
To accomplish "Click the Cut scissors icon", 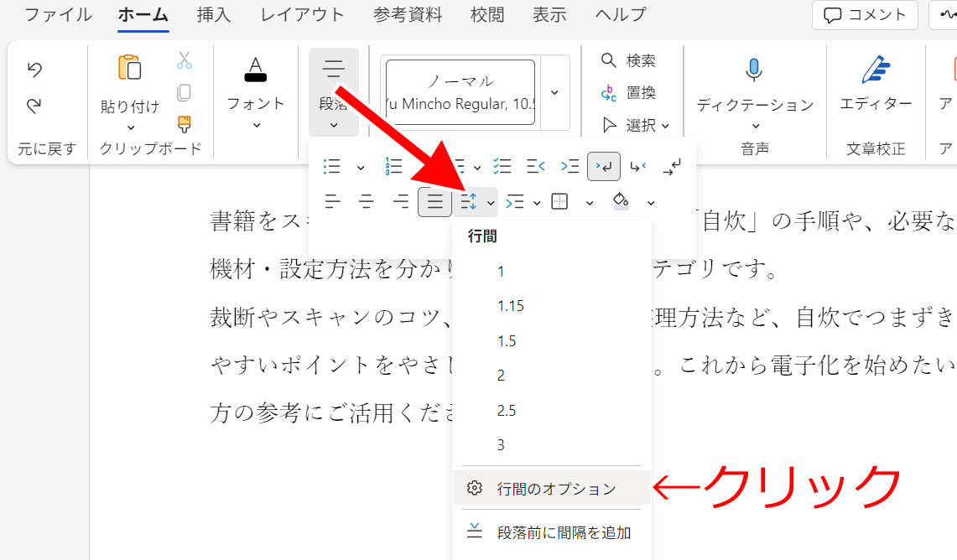I will [x=184, y=60].
